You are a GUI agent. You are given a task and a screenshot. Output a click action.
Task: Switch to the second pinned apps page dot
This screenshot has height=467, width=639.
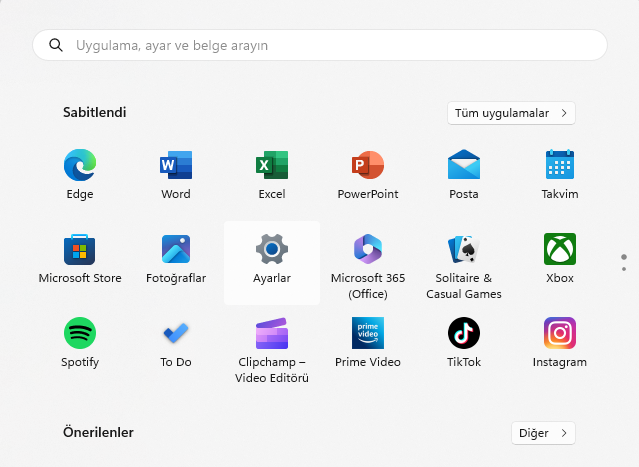tap(624, 269)
